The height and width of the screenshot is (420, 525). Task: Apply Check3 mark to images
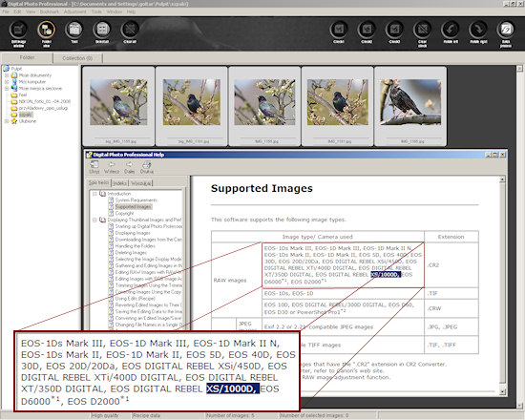click(394, 31)
